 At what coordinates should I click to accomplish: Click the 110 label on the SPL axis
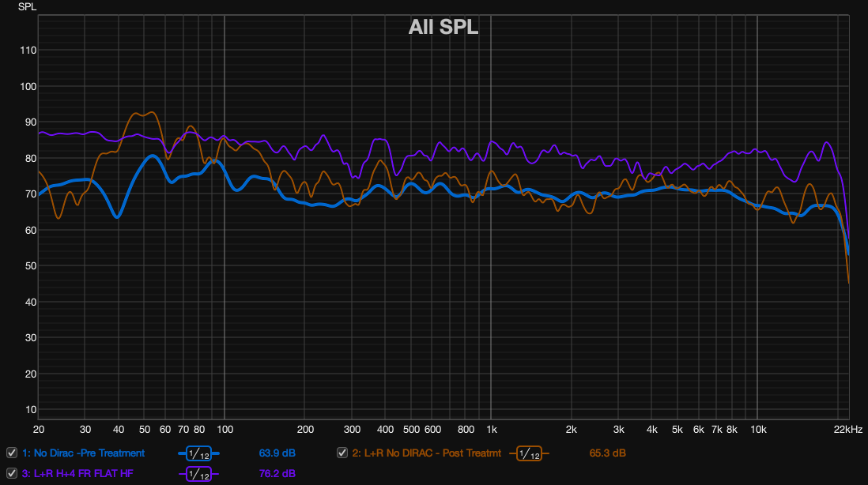tap(28, 51)
